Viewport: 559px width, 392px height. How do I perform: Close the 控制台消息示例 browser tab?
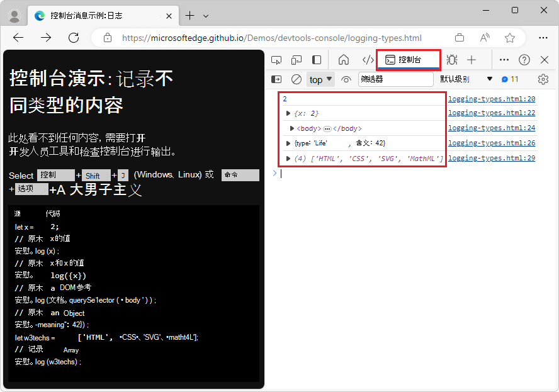(x=169, y=16)
